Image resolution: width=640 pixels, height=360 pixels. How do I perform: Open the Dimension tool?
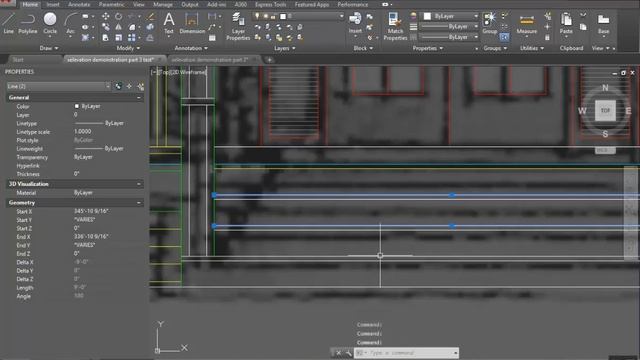point(192,22)
